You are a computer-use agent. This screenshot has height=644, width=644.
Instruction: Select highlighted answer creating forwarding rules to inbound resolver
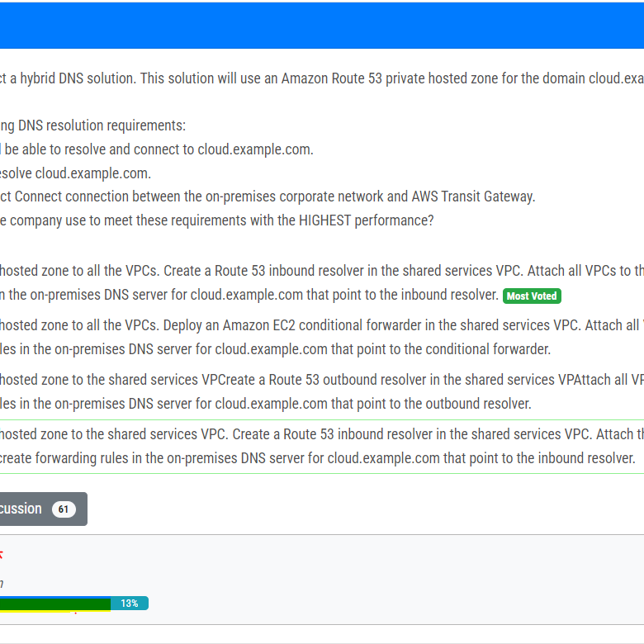pos(322,447)
